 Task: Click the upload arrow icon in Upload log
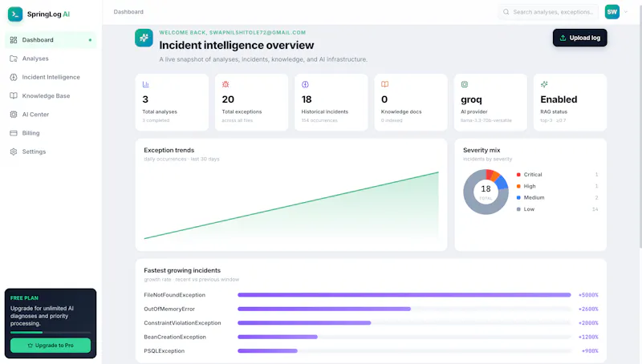point(563,38)
